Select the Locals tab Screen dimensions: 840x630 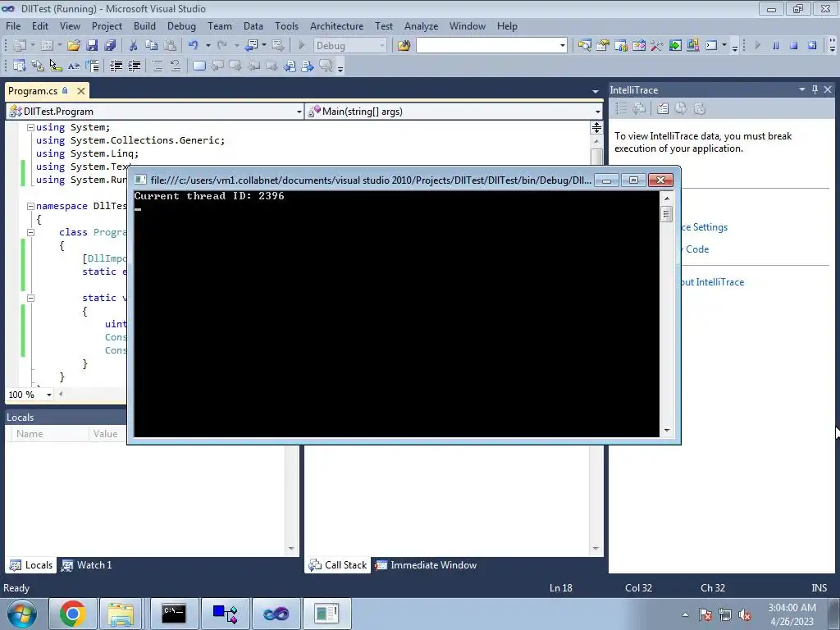tap(31, 564)
